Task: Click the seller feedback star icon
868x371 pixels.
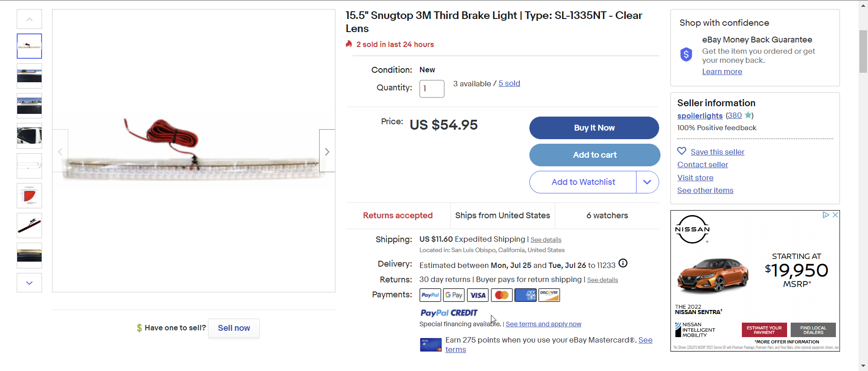Action: [748, 115]
